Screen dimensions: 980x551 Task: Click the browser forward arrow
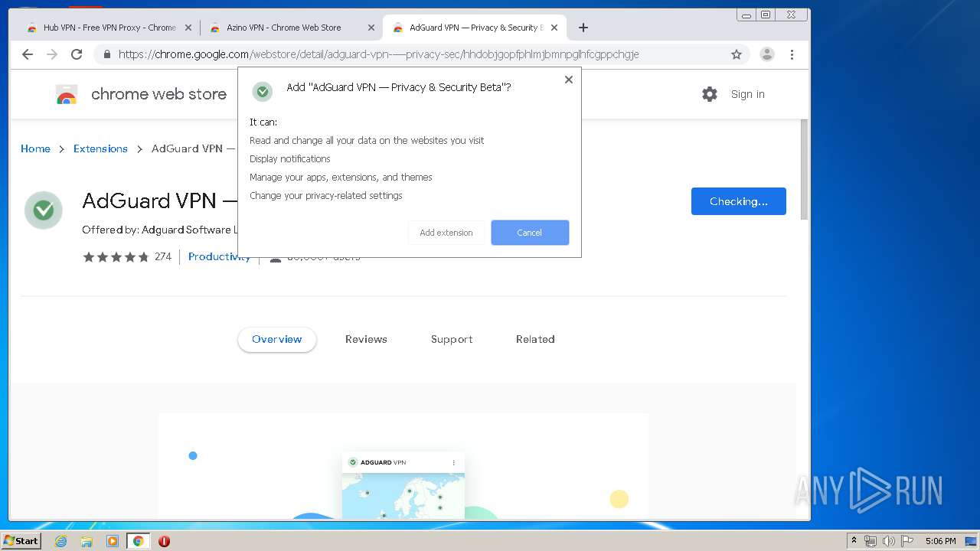52,54
